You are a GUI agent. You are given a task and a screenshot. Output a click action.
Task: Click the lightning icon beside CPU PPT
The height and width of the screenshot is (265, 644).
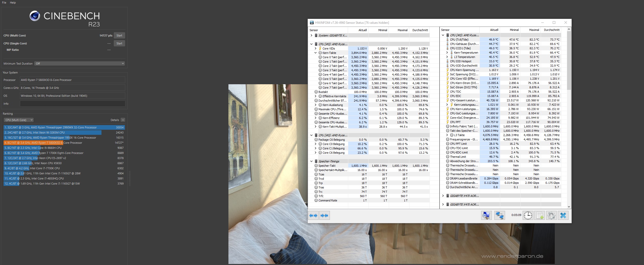point(447,122)
